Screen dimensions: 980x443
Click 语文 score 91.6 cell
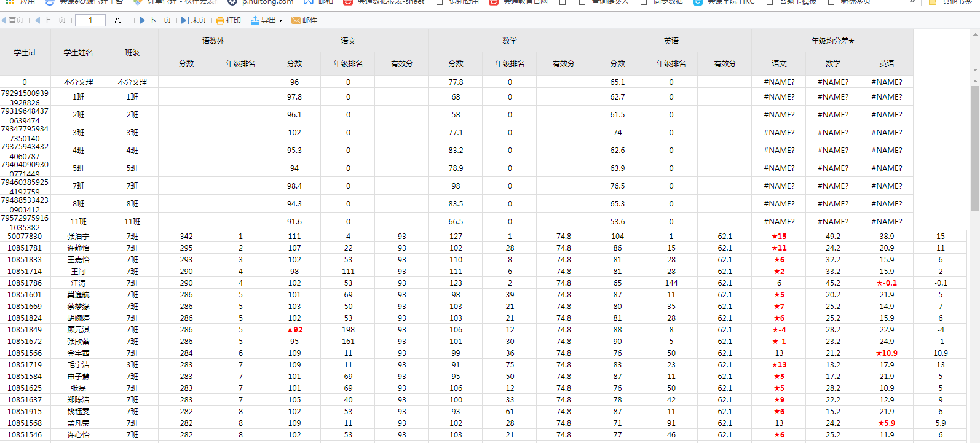294,222
